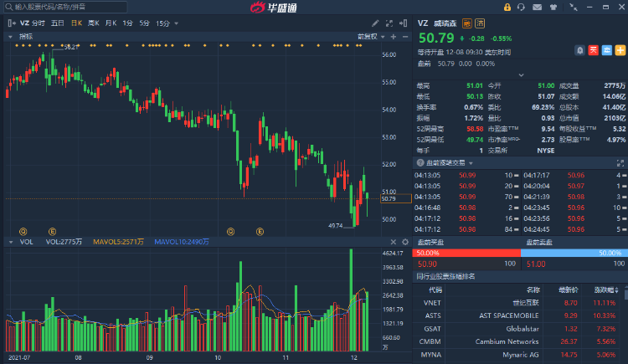Select the 月K chart tab
628x364 pixels.
coord(111,23)
